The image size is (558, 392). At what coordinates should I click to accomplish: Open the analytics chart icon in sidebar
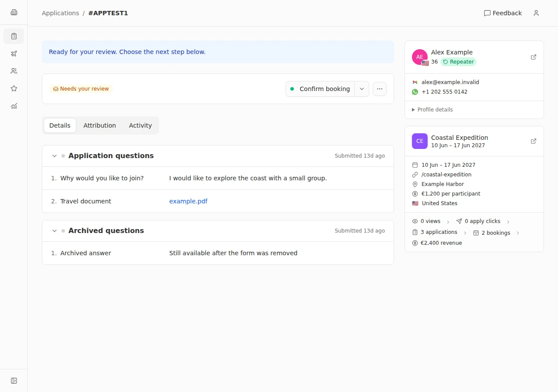pos(14,106)
